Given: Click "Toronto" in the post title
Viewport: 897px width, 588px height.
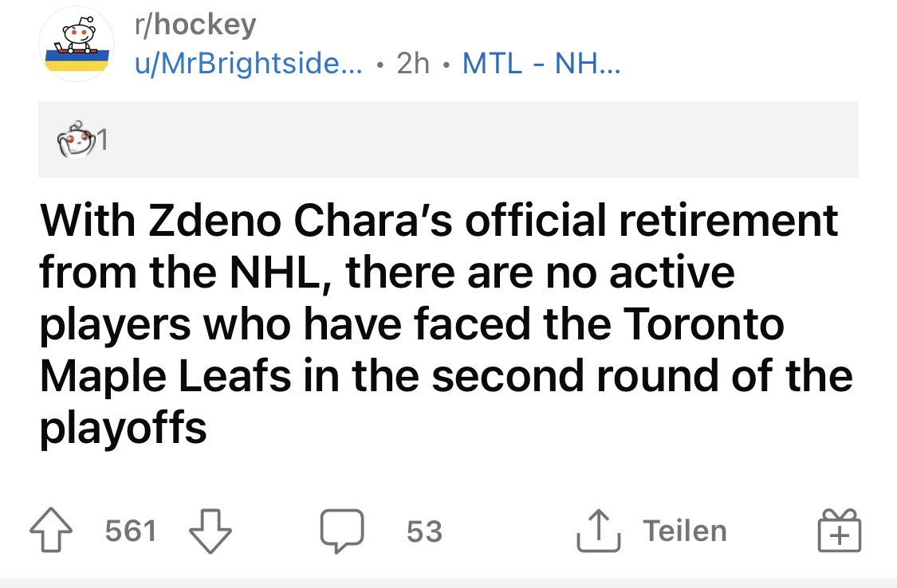Looking at the screenshot, I should click(x=701, y=324).
